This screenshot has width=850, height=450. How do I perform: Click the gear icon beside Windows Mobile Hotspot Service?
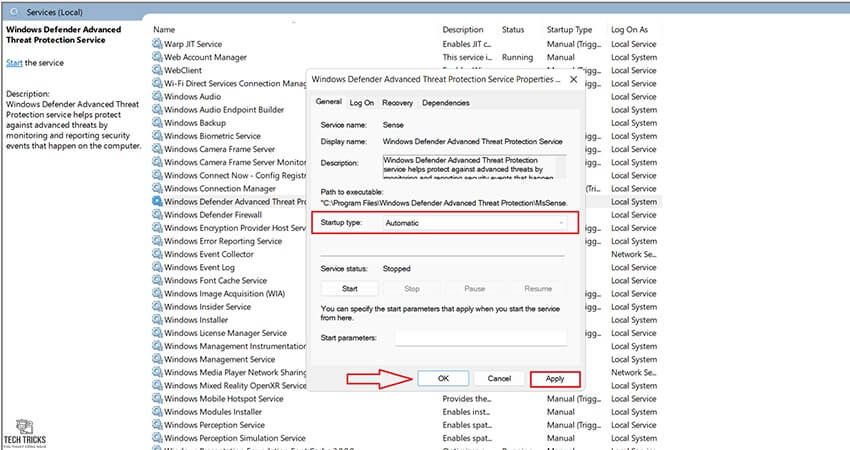(x=157, y=398)
